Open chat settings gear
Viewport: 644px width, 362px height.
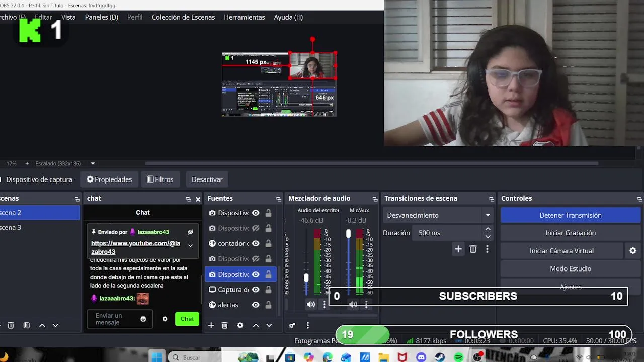(165, 319)
